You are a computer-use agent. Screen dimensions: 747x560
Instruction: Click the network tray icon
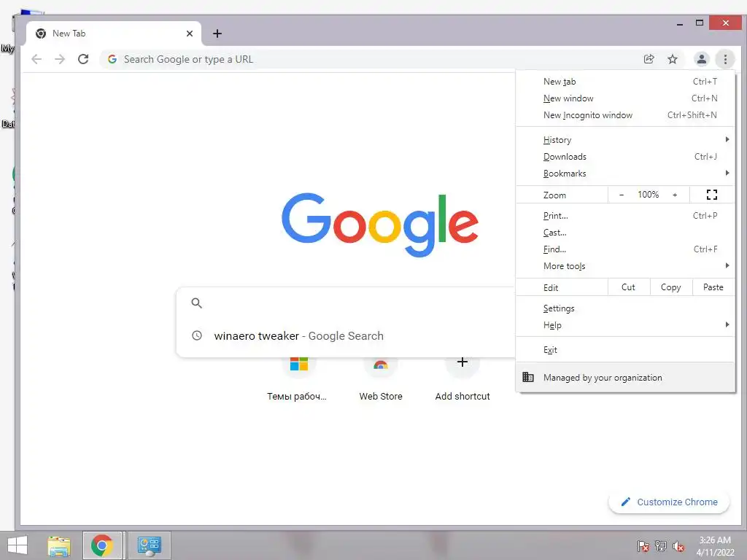[x=661, y=545]
